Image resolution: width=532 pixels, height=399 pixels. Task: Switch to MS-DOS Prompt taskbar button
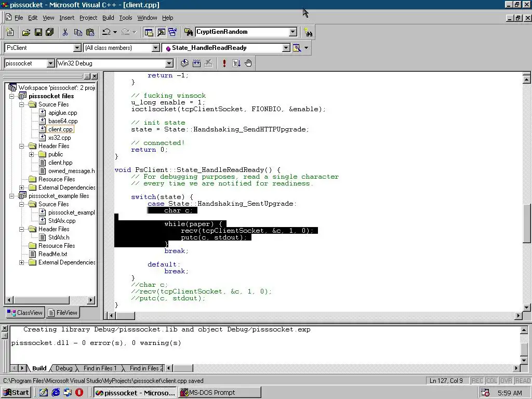220,393
